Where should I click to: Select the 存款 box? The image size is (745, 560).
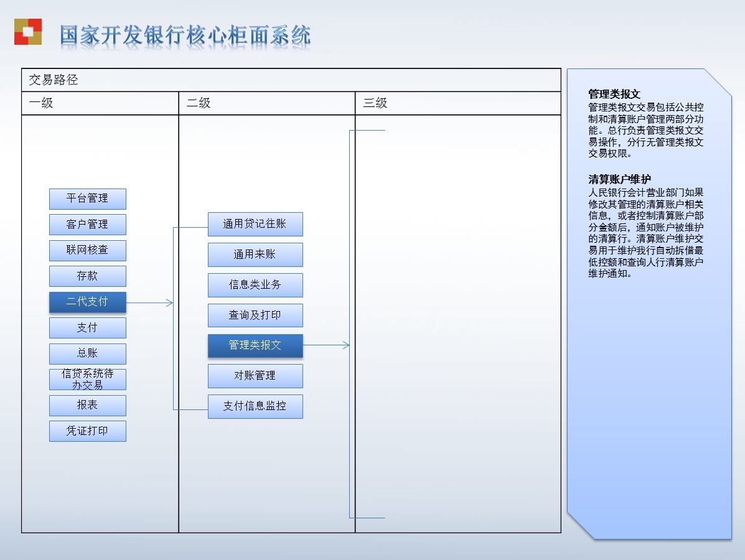87,276
